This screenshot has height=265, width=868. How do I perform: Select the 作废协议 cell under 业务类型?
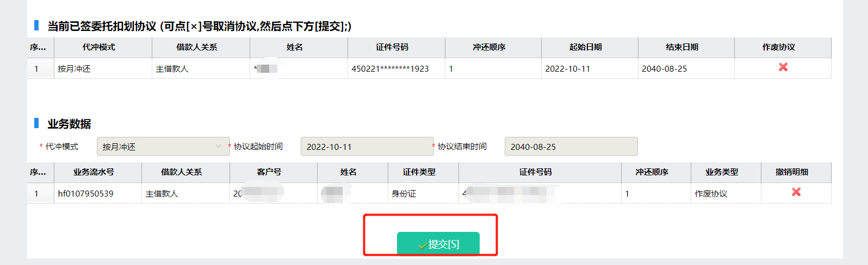(711, 194)
